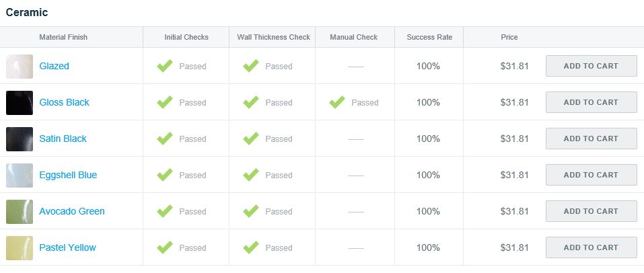Click the Initial Checks checkmark for Glazed
Viewport: 644px width, 273px height.
click(x=165, y=66)
